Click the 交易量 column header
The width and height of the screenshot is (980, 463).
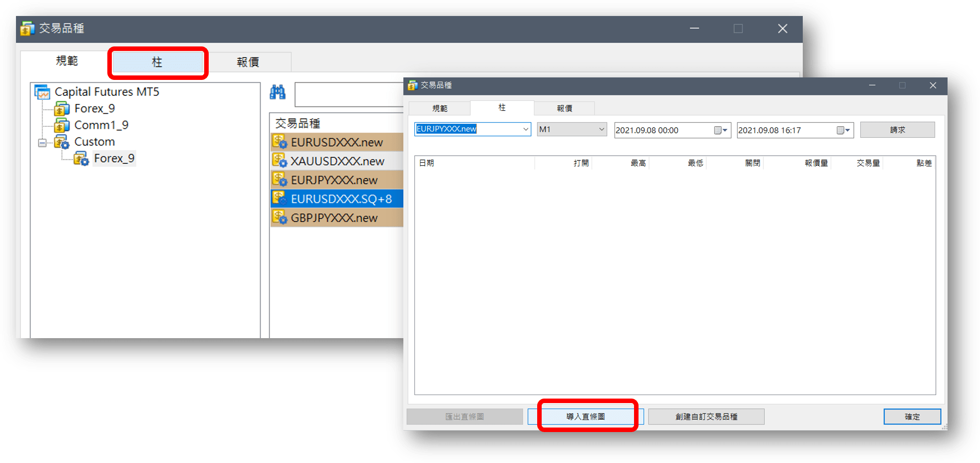click(857, 163)
